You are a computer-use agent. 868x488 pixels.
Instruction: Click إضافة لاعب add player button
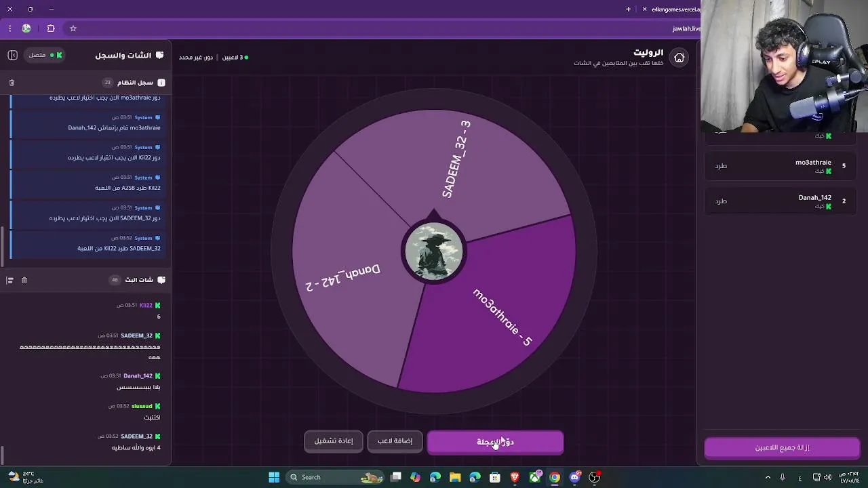395,441
